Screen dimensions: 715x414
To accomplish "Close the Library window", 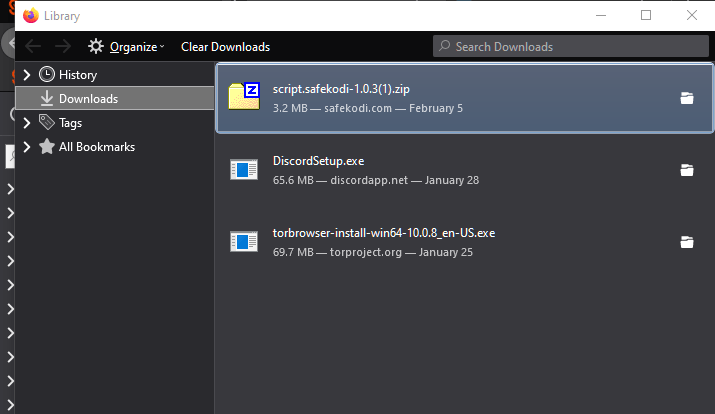I will [692, 16].
